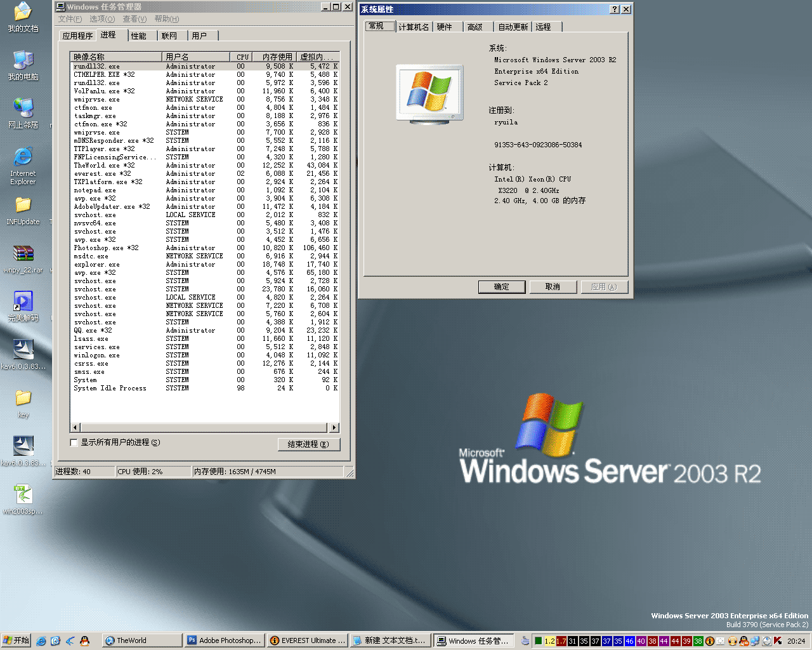Viewport: 812px width, 650px height.
Task: Select the notepad.exe process row
Action: (x=205, y=190)
